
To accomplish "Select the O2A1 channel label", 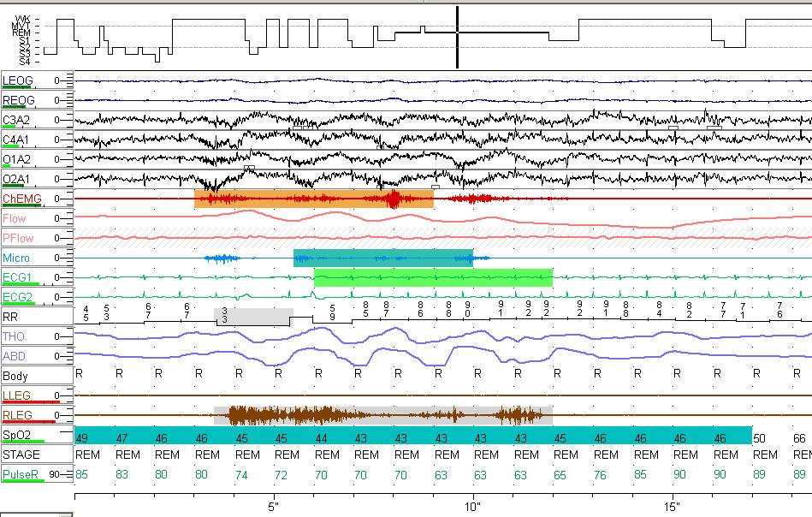I will [16, 179].
